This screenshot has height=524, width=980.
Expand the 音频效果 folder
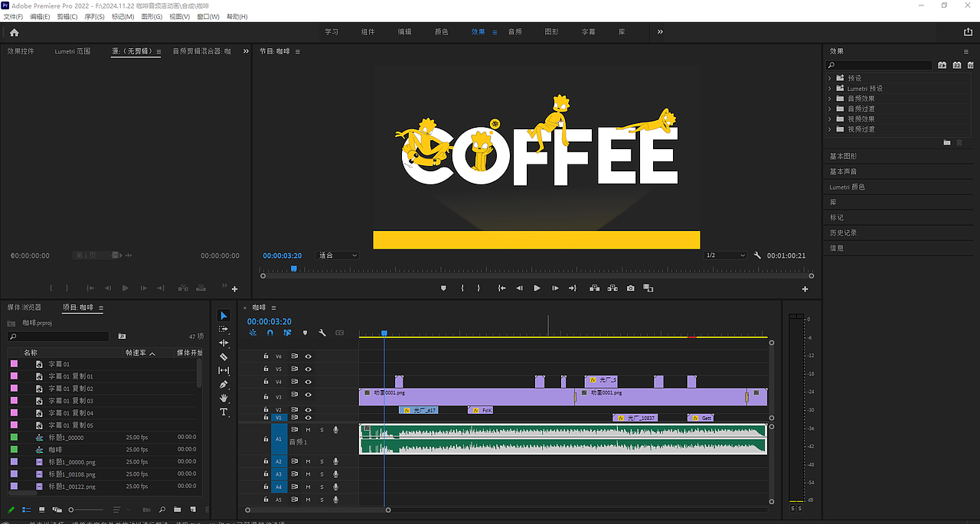[830, 99]
